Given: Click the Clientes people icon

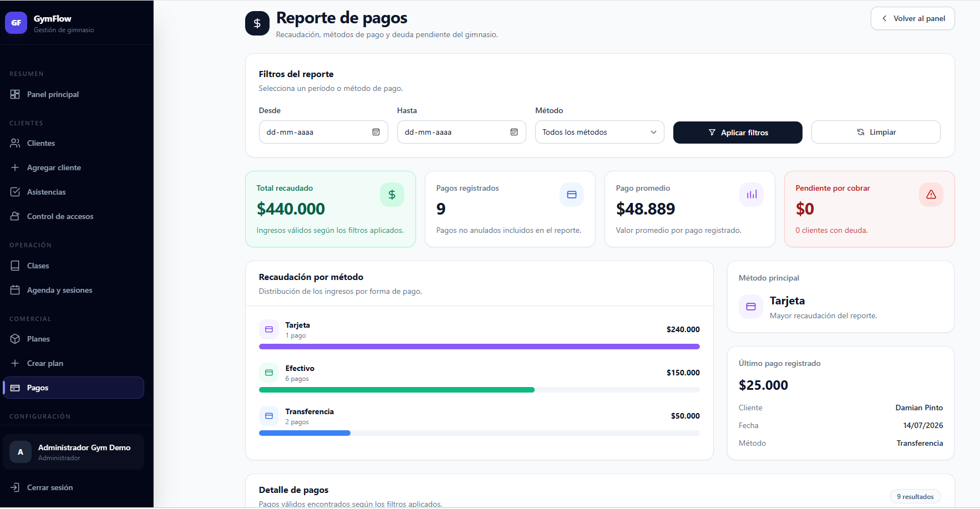Looking at the screenshot, I should [x=15, y=143].
